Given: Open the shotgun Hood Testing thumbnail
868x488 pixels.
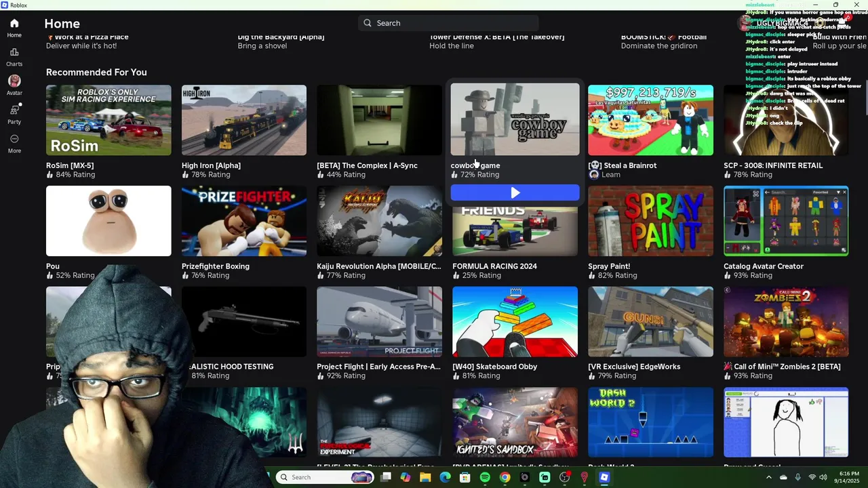Looking at the screenshot, I should pos(244,322).
